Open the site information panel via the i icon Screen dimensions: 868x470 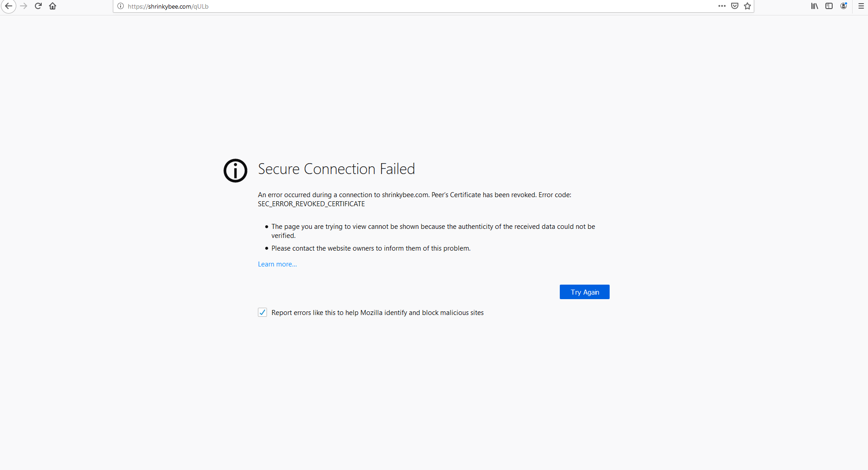(120, 6)
